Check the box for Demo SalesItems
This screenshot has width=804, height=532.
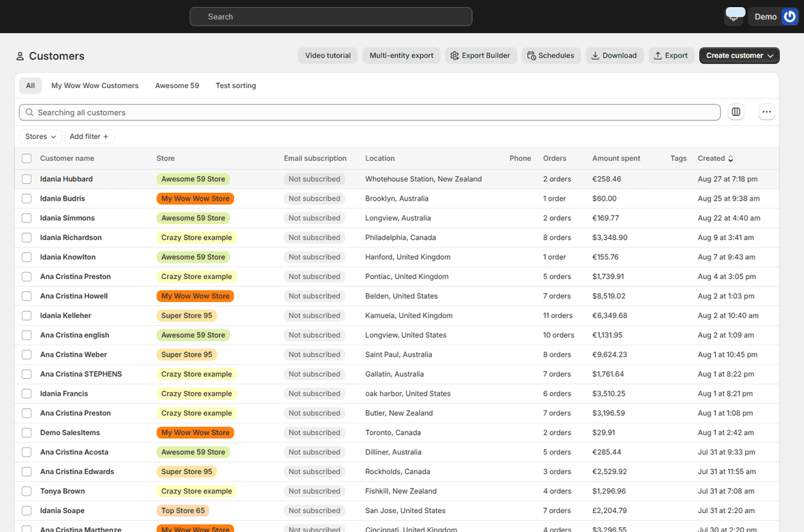(27, 433)
